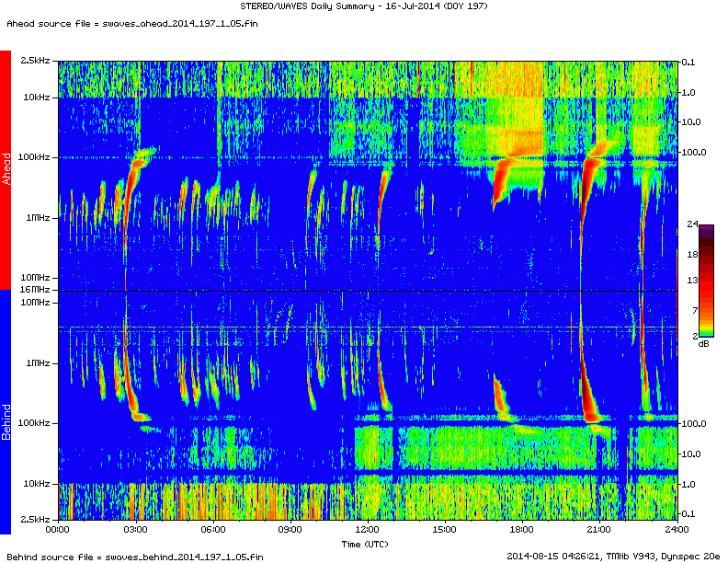
Task: Click the 09:00 time tick label
Action: 290,530
